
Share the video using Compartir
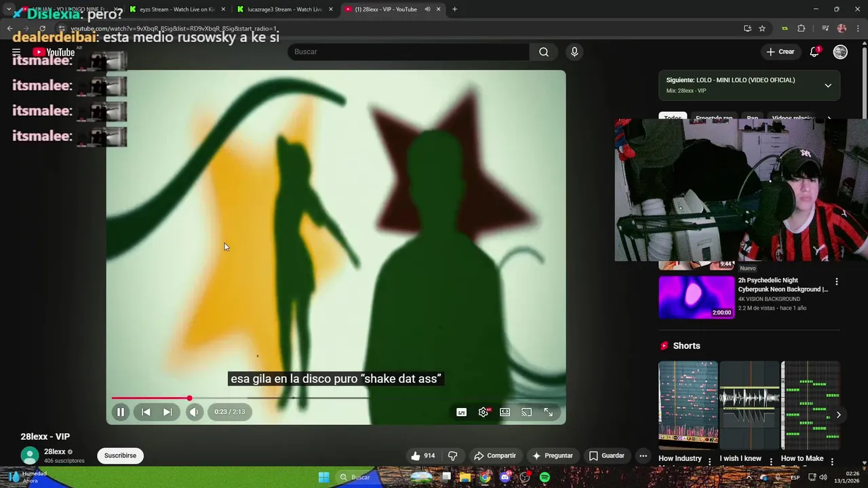pos(495,455)
